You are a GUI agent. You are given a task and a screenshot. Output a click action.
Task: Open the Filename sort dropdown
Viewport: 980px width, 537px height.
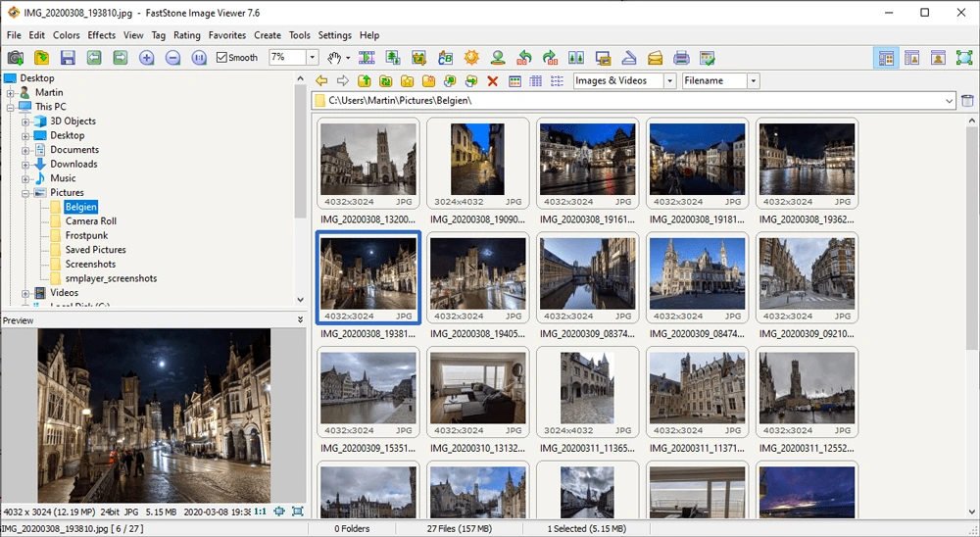click(753, 81)
